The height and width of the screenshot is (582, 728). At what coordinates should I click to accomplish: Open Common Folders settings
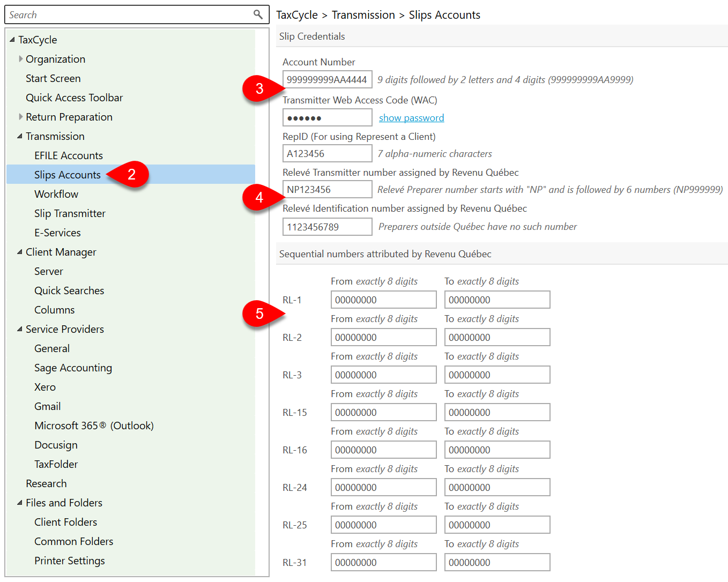[x=74, y=541]
